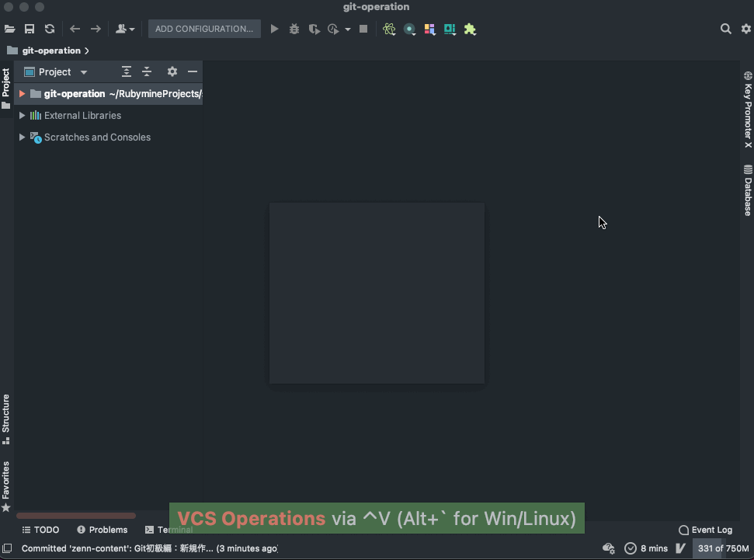Toggle the Database tool window

pos(747,189)
